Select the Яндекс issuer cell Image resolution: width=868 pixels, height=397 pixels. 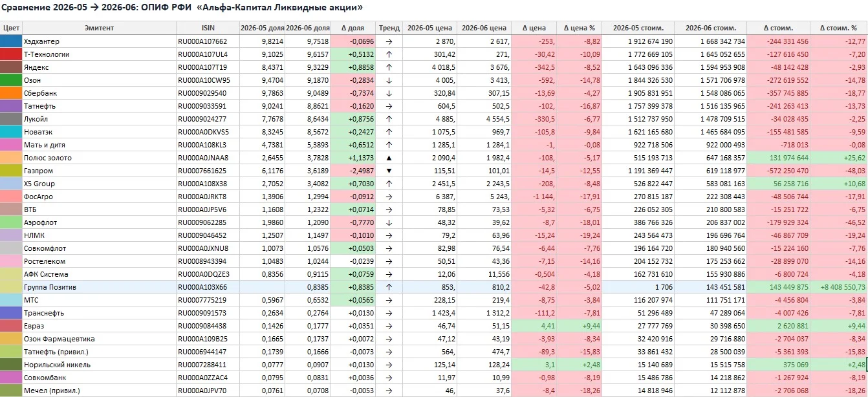click(x=99, y=67)
